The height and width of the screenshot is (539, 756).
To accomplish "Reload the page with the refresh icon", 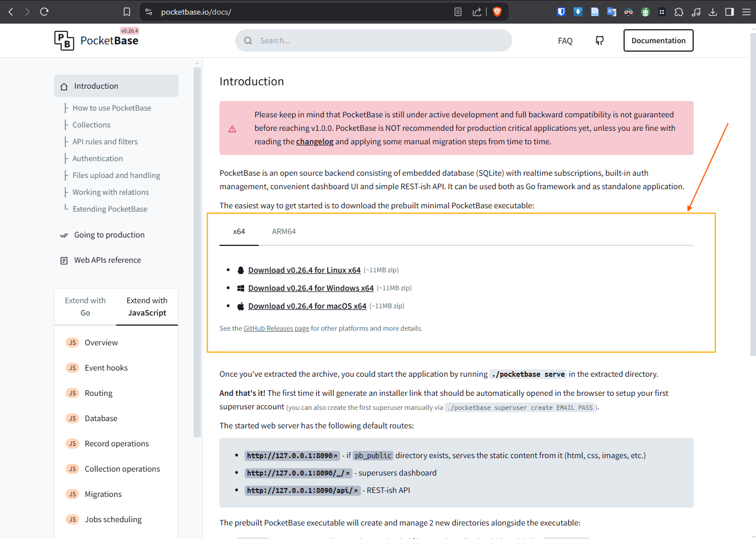I will [44, 11].
